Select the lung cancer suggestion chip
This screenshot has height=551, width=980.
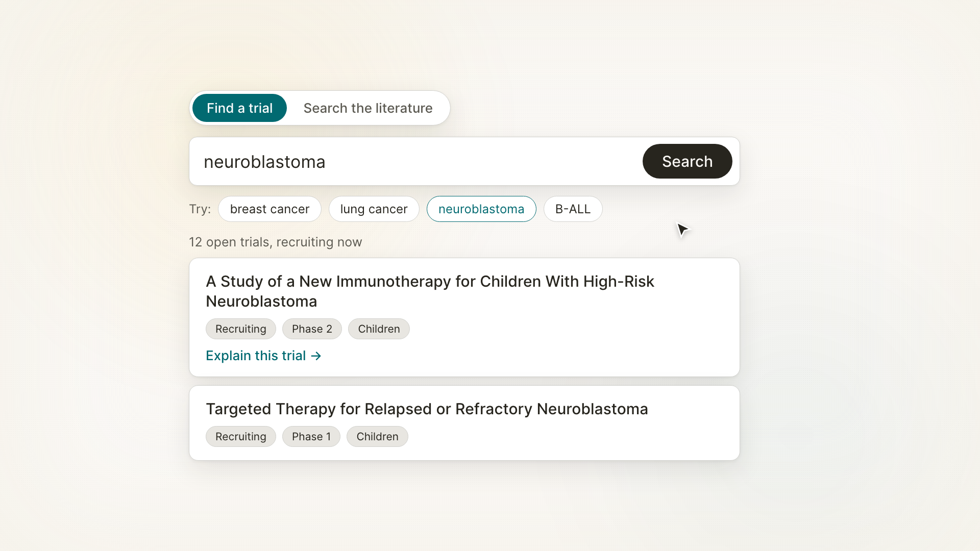374,209
